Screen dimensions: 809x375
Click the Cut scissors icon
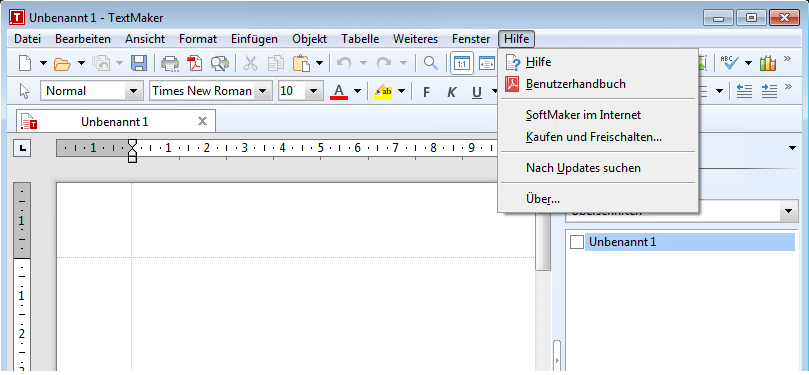click(x=250, y=63)
